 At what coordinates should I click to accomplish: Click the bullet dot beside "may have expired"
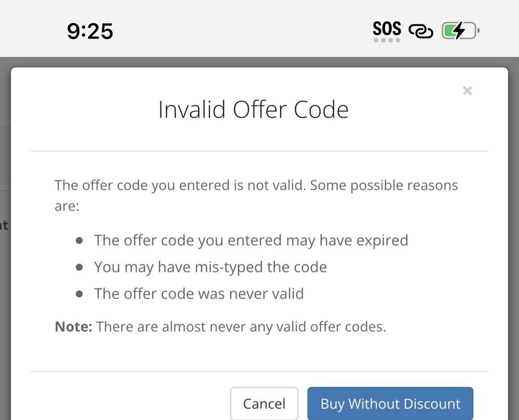pyautogui.click(x=79, y=241)
